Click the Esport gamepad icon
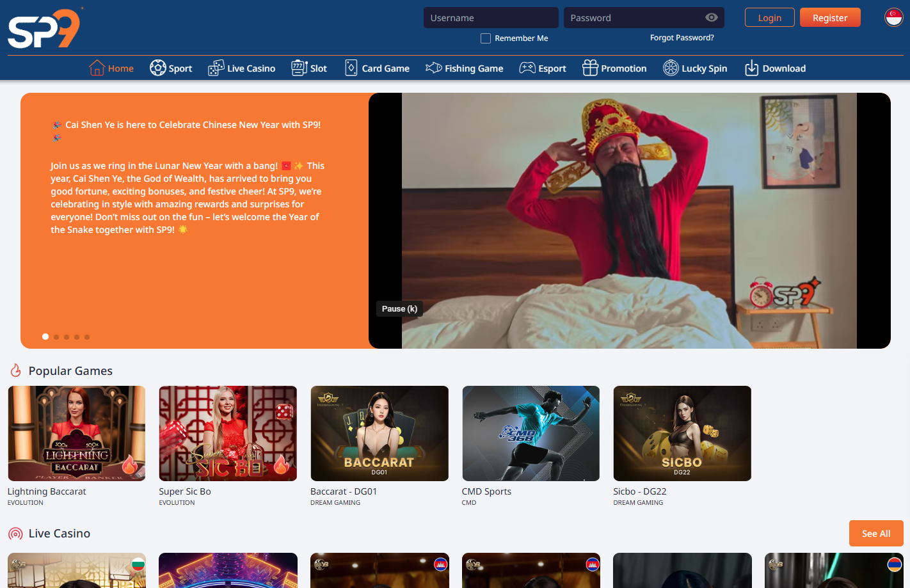Screen dimensions: 910x588 tap(527, 68)
